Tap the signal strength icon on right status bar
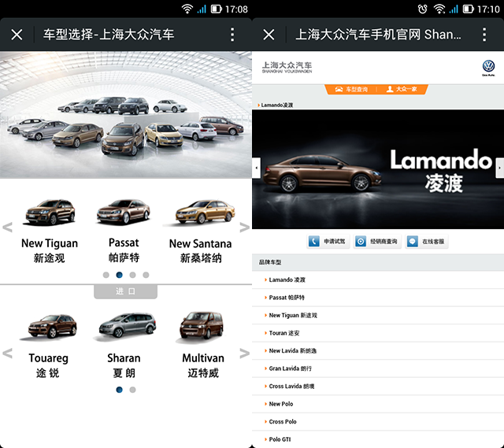 coord(454,9)
